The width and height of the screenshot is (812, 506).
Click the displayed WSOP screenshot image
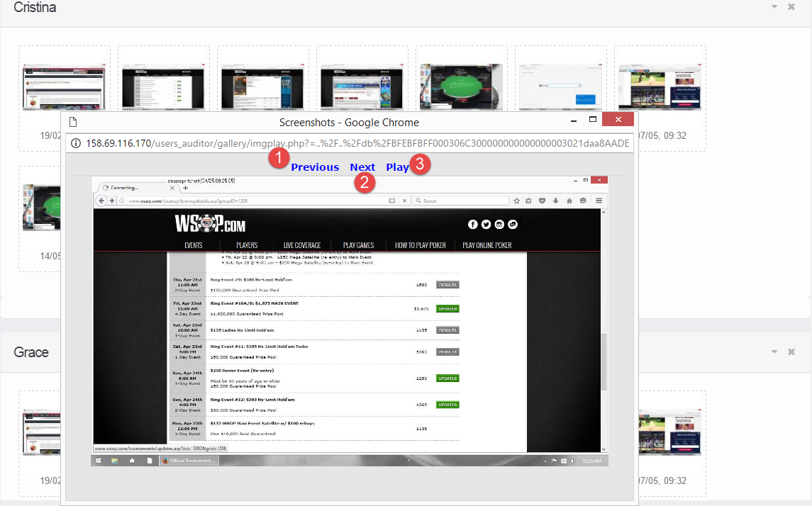point(350,321)
